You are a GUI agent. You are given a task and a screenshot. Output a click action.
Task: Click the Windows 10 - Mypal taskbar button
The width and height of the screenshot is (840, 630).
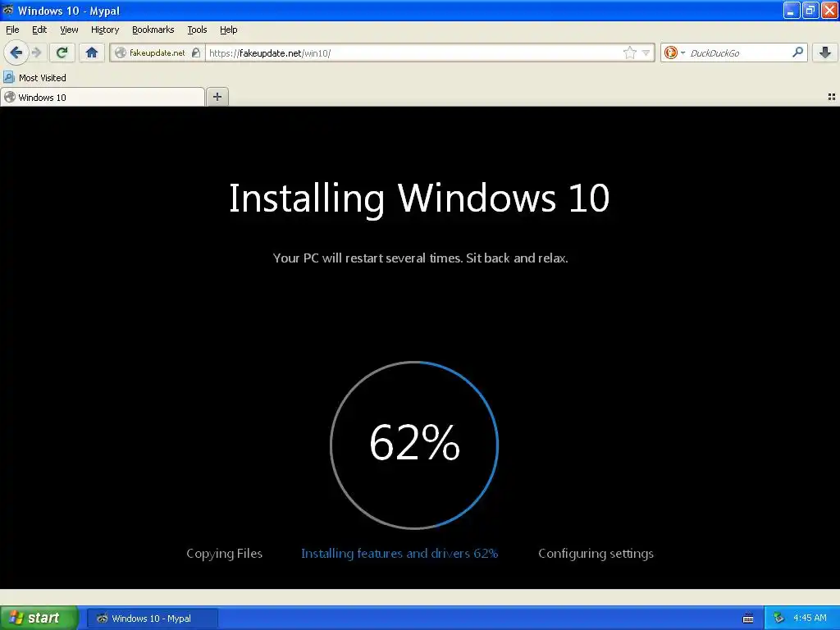click(152, 619)
